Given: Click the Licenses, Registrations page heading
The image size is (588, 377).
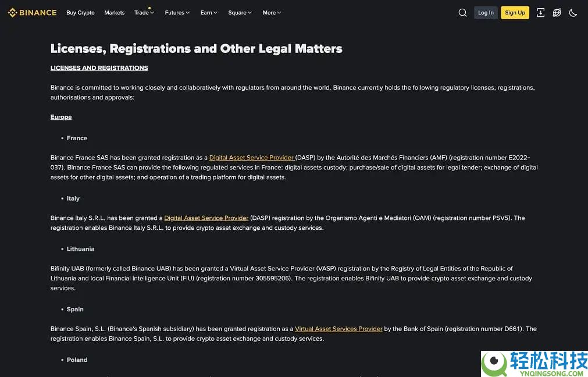Looking at the screenshot, I should 196,49.
